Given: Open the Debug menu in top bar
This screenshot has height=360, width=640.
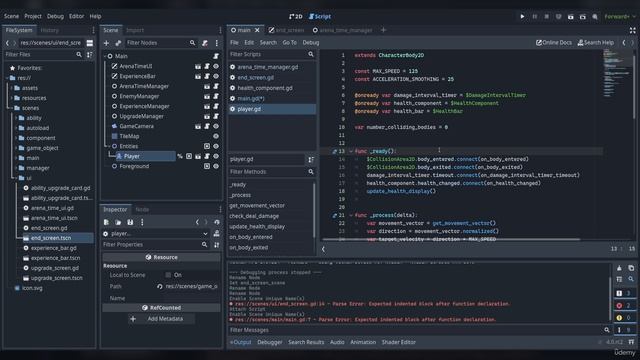Looking at the screenshot, I should pyautogui.click(x=55, y=16).
